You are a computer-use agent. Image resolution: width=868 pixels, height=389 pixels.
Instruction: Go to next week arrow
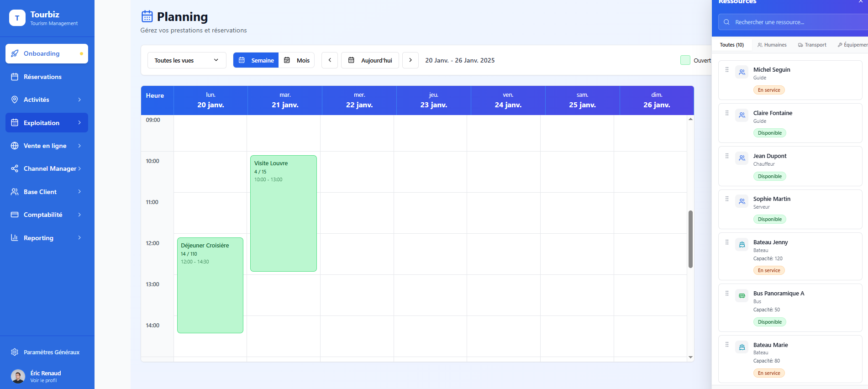[410, 60]
